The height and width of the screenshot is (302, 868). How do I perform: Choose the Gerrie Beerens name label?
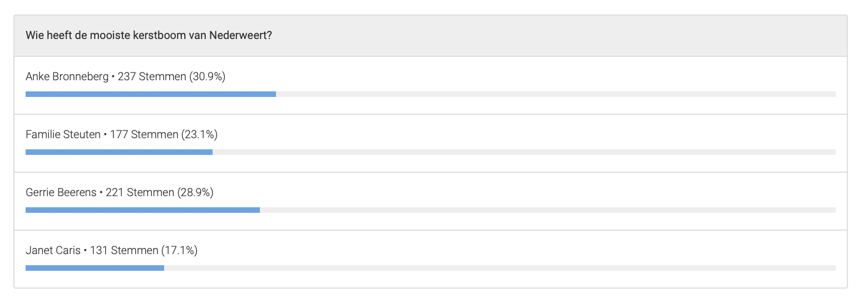click(x=61, y=193)
